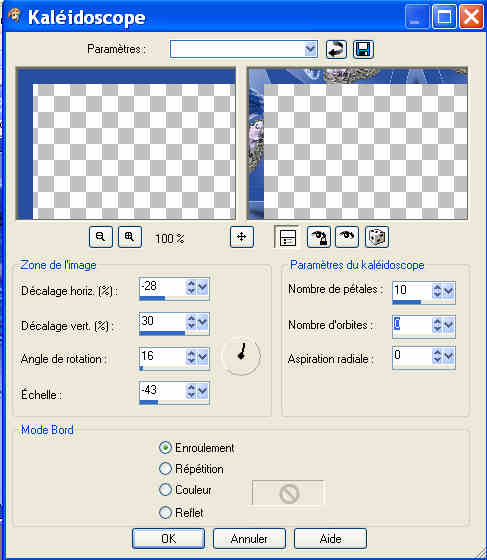487x560 pixels.
Task: Click the Angle de rotation dial
Action: 241,355
